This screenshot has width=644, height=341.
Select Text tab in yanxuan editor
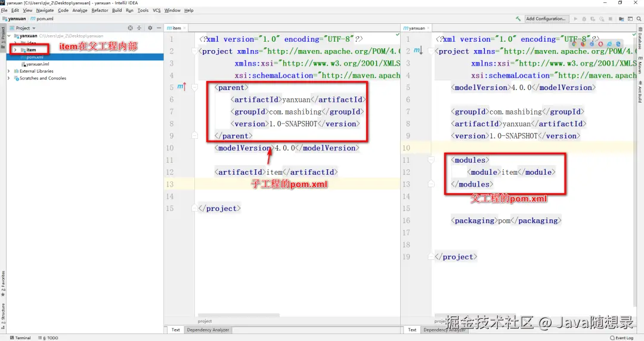(412, 330)
